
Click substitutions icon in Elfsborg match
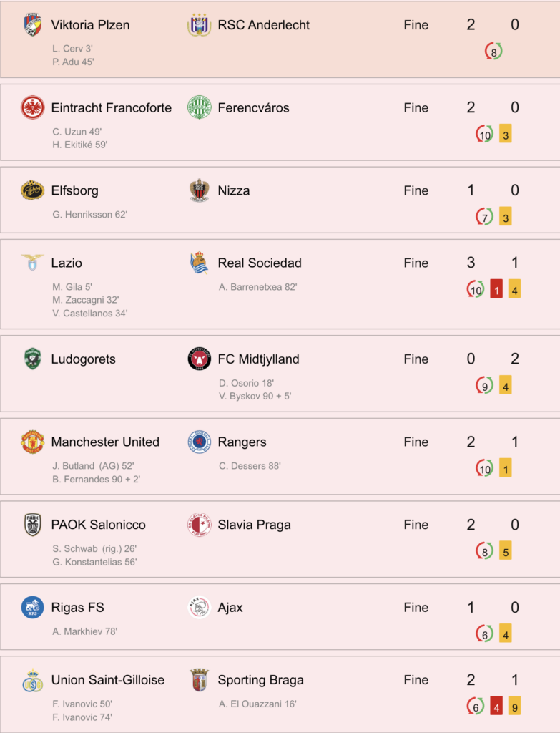pyautogui.click(x=484, y=218)
